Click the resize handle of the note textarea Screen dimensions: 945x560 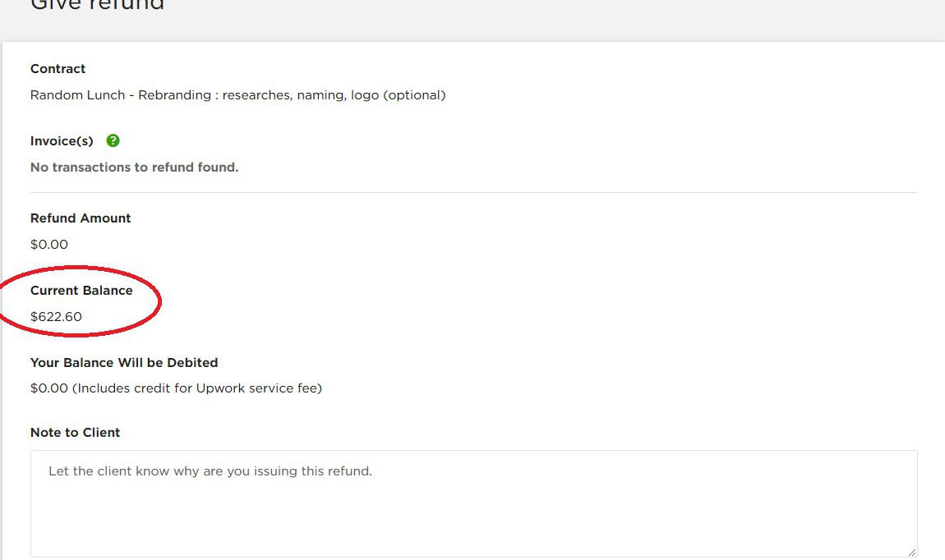point(911,552)
